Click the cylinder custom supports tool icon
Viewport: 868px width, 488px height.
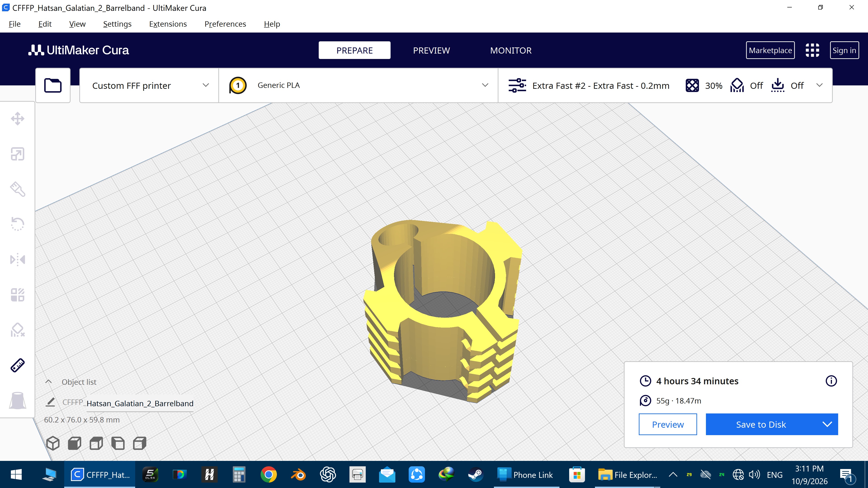click(18, 400)
